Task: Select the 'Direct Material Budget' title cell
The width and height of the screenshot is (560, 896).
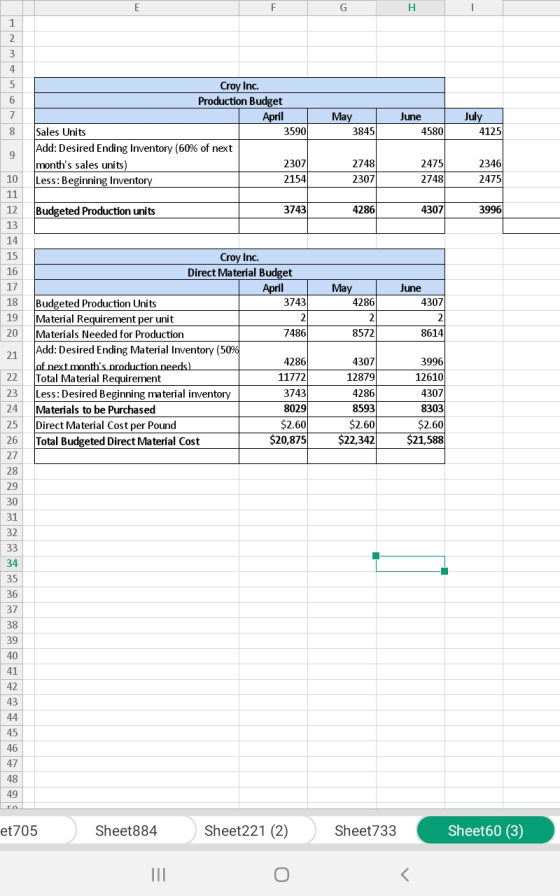Action: coord(239,273)
